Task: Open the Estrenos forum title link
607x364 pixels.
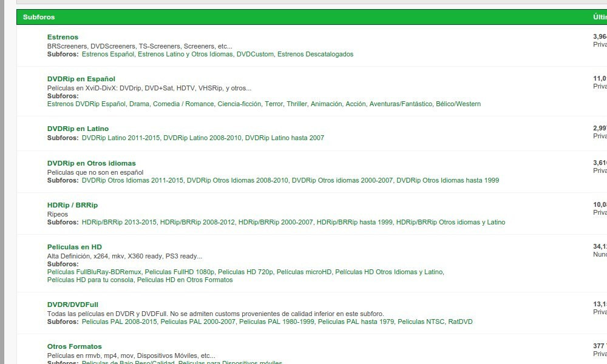Action: click(x=63, y=37)
